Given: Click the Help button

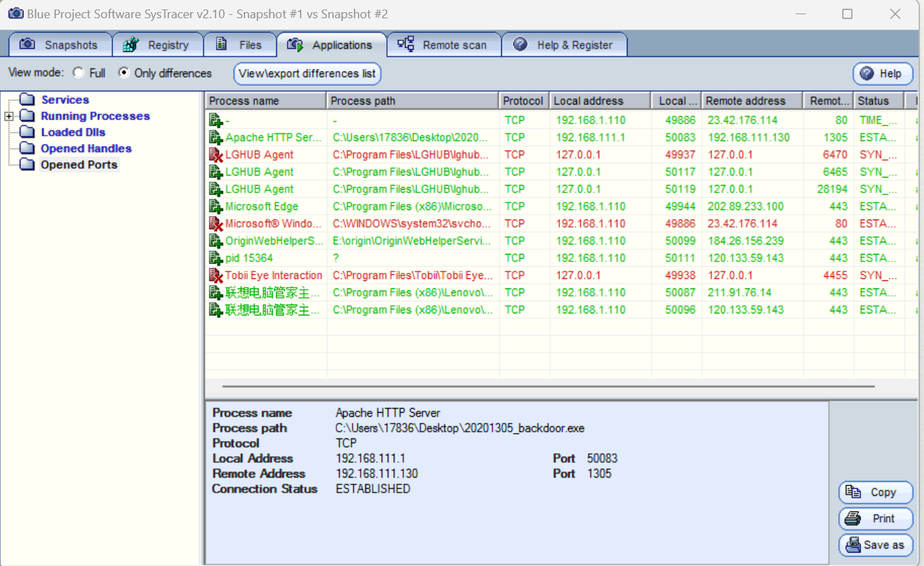Looking at the screenshot, I should (x=883, y=74).
